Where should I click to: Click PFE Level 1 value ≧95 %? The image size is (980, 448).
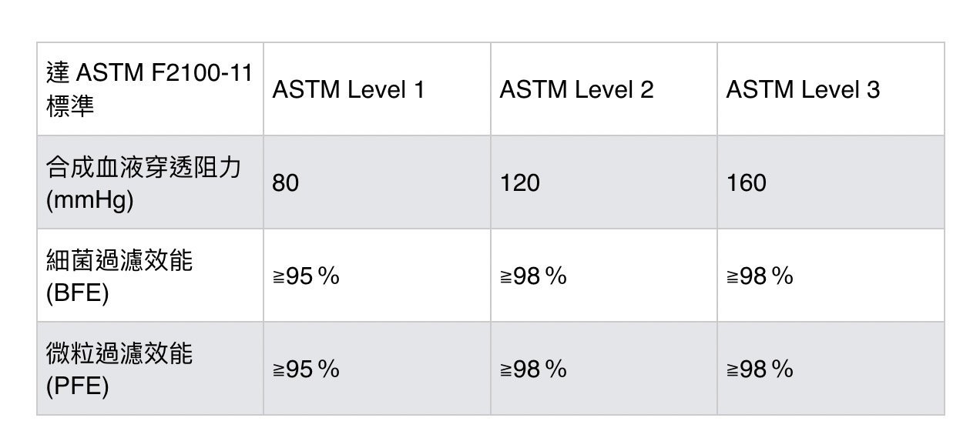click(306, 369)
